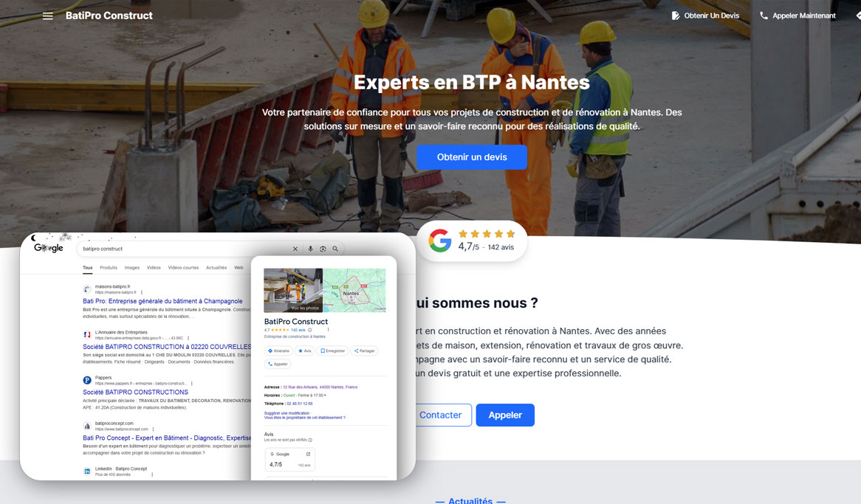Open the three-dot menu beside maisons-batipro.fr
The height and width of the screenshot is (504, 861).
tap(142, 292)
